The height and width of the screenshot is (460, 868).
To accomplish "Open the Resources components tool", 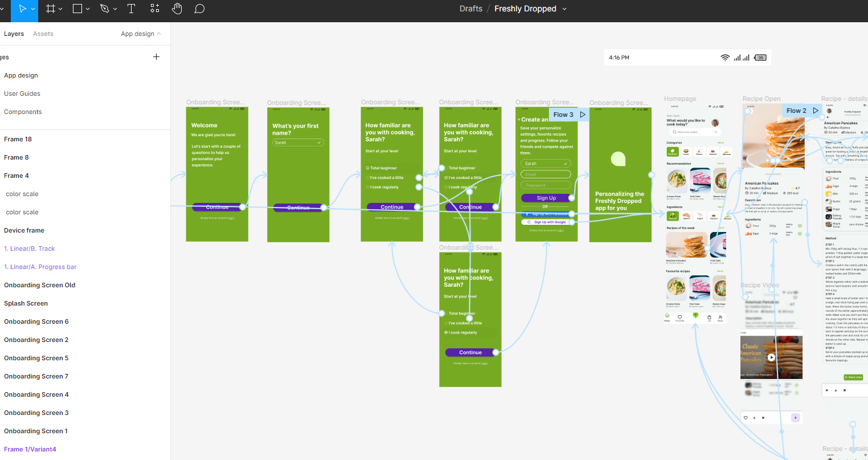I will click(x=155, y=9).
